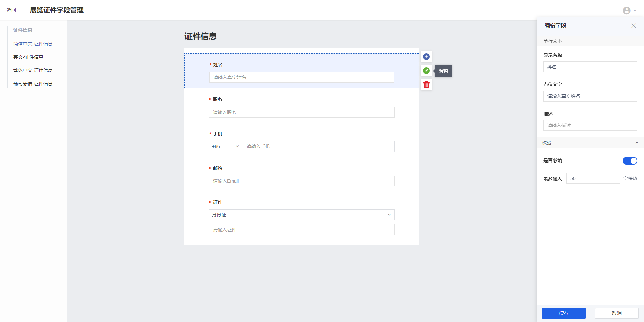This screenshot has height=322, width=644.
Task: Select 简体中文-证件信息 in sidebar
Action: point(33,44)
